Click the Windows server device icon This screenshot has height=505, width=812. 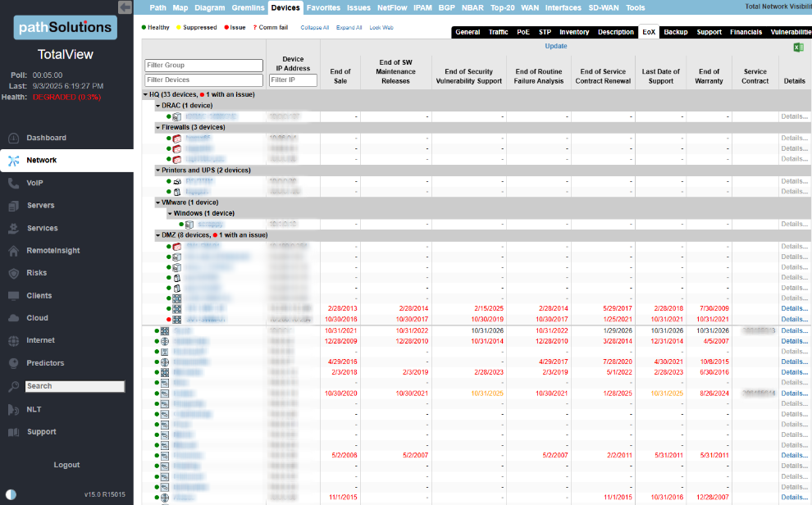pos(189,225)
